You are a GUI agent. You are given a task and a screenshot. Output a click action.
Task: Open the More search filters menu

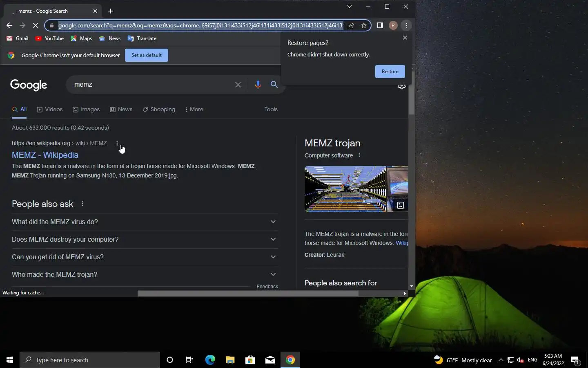coord(194,110)
